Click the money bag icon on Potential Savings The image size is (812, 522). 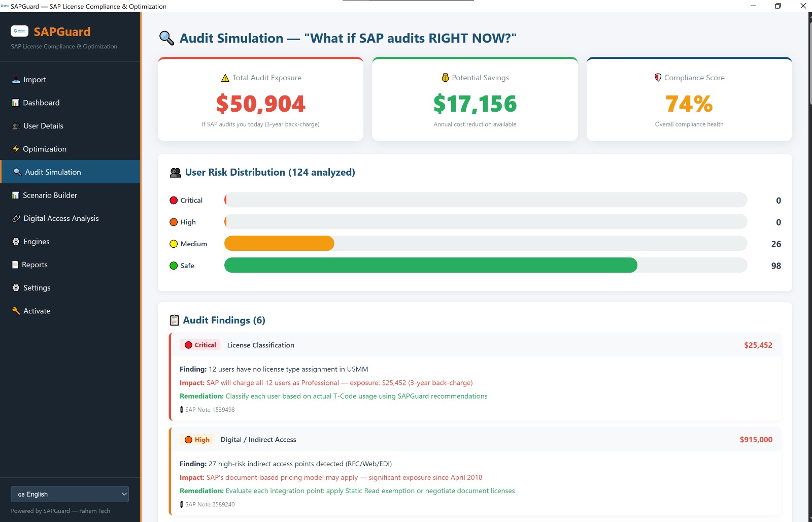(x=445, y=78)
